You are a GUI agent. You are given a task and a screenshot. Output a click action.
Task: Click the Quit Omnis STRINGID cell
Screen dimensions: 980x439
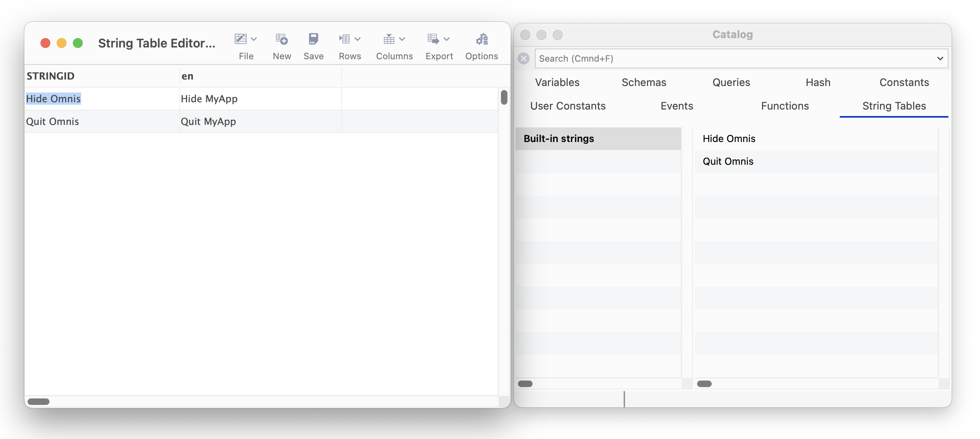click(102, 121)
